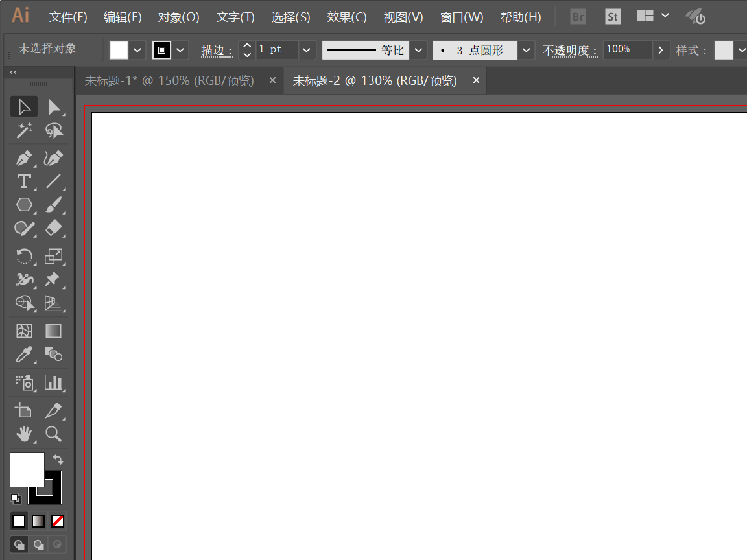
Task: Reset default fill and stroke
Action: [x=16, y=498]
